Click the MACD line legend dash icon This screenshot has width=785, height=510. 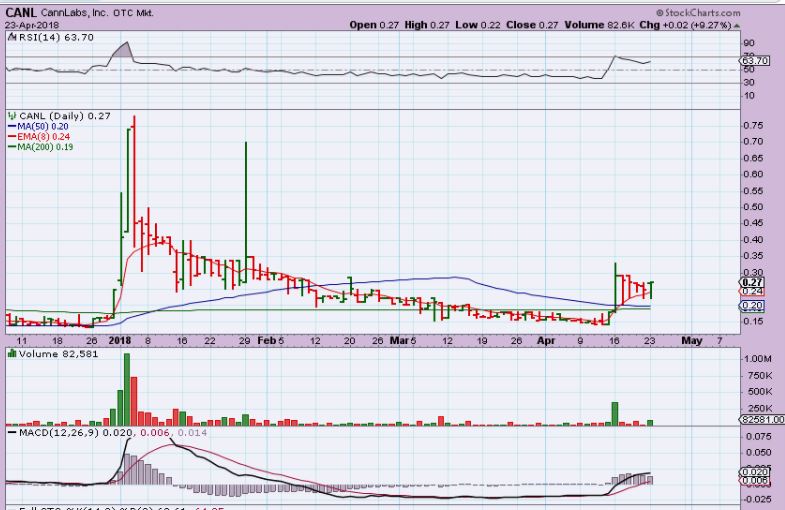click(13, 432)
